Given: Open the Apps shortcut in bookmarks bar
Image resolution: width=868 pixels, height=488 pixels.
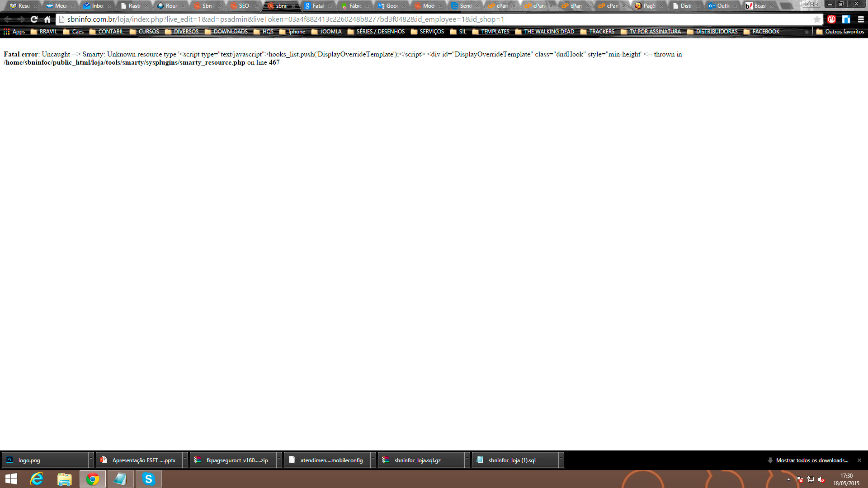Looking at the screenshot, I should (14, 32).
